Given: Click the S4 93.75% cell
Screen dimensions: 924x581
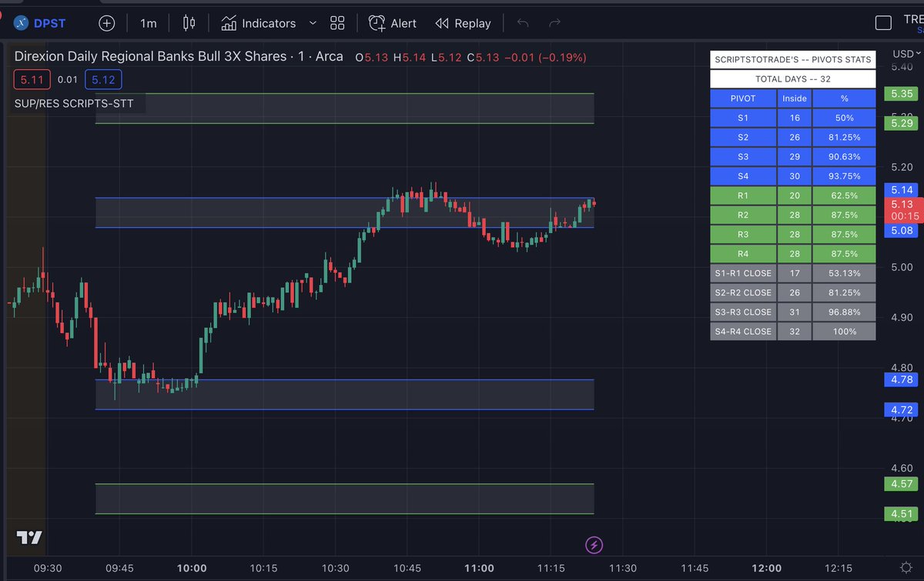Looking at the screenshot, I should (x=844, y=175).
